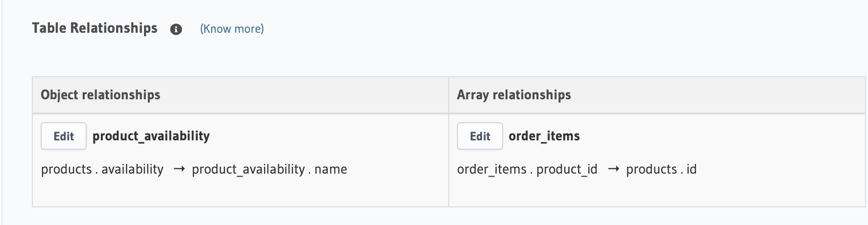The height and width of the screenshot is (225, 868).
Task: Click the Table Relationships section heading
Action: click(x=95, y=28)
